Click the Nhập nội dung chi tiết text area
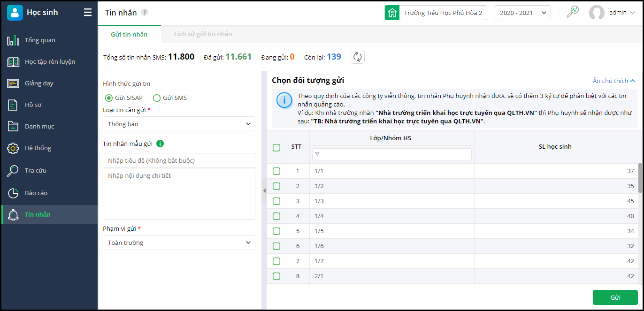644x311 pixels. (179, 193)
